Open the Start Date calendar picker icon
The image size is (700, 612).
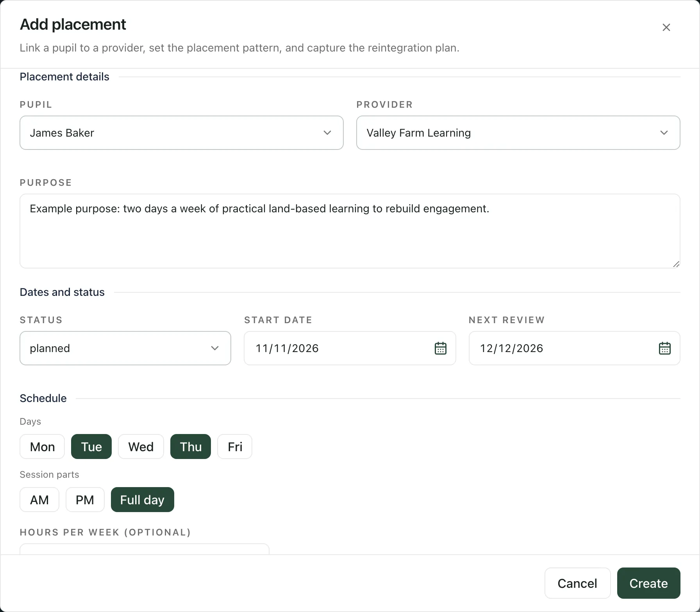coord(441,348)
